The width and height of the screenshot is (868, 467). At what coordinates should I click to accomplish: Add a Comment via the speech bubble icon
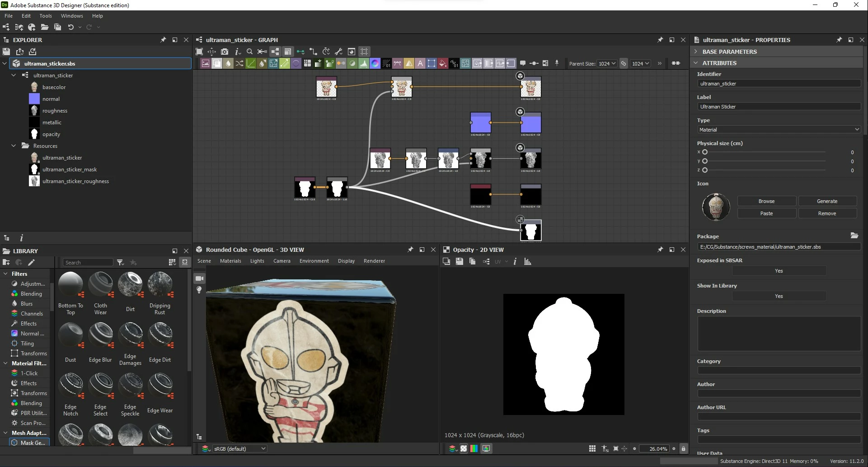pyautogui.click(x=523, y=63)
